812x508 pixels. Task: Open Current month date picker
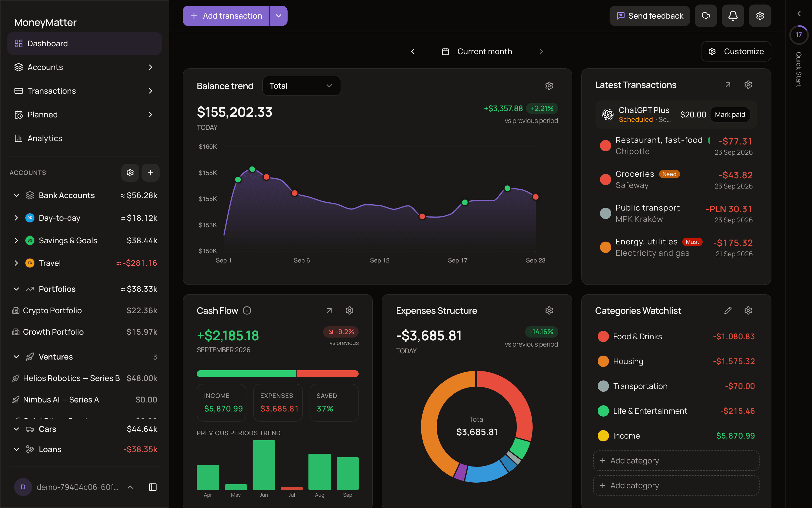[x=477, y=51]
